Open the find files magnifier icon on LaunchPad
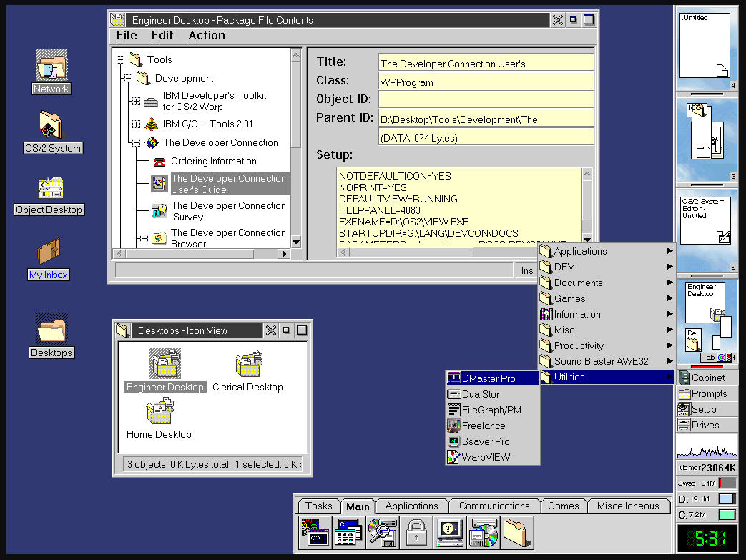The image size is (746, 560). point(383,532)
